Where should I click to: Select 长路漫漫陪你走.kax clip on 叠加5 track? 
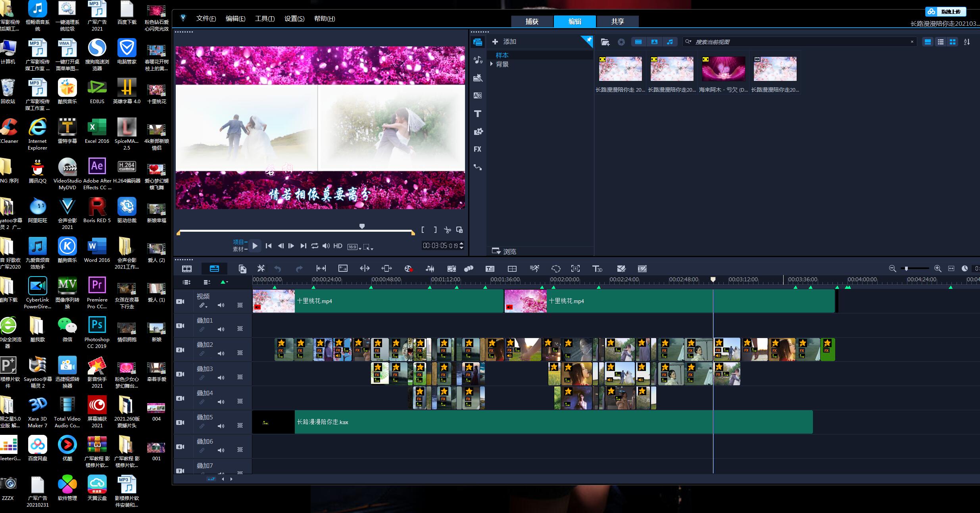(x=532, y=422)
